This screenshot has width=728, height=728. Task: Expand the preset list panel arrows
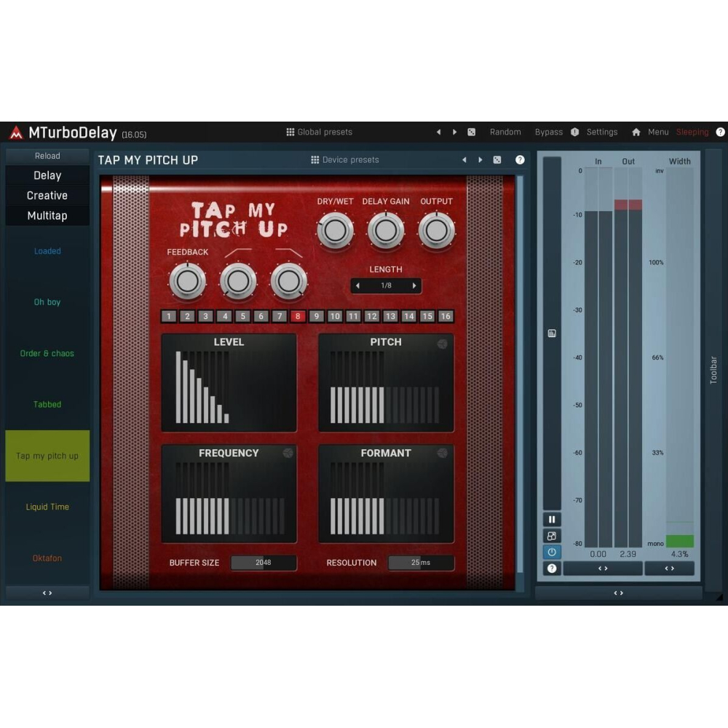47,593
